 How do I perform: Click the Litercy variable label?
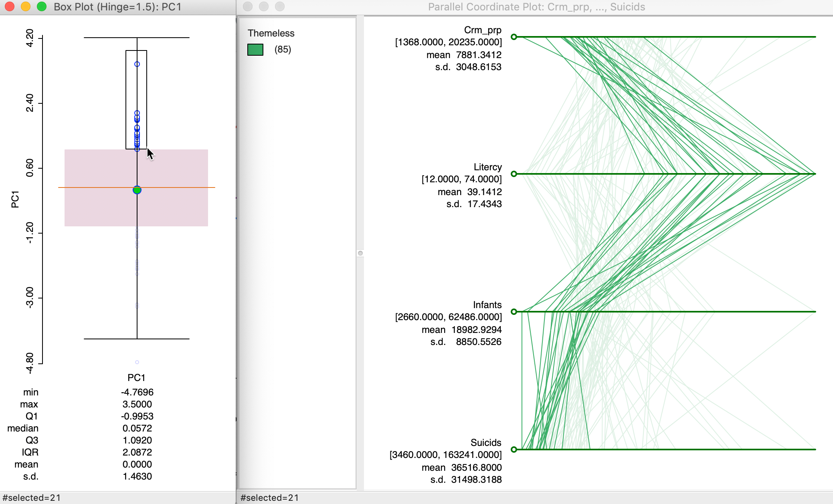click(x=487, y=167)
